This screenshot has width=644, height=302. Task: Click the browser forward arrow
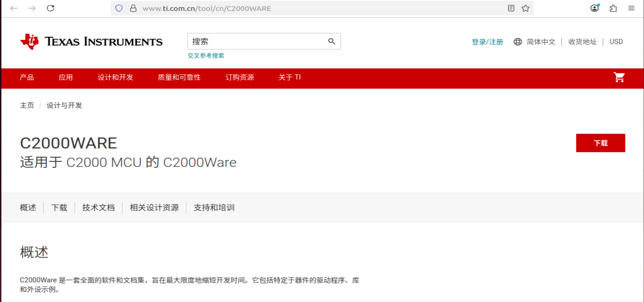[32, 8]
